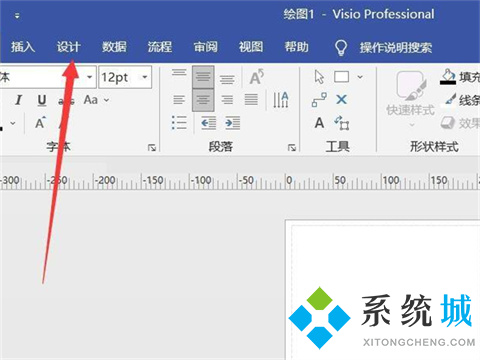
Task: Open the 字体 font dialog launcher
Action: click(x=152, y=147)
